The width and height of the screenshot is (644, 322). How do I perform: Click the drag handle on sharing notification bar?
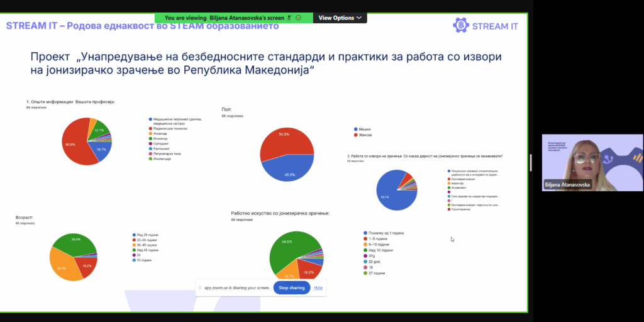(x=200, y=287)
